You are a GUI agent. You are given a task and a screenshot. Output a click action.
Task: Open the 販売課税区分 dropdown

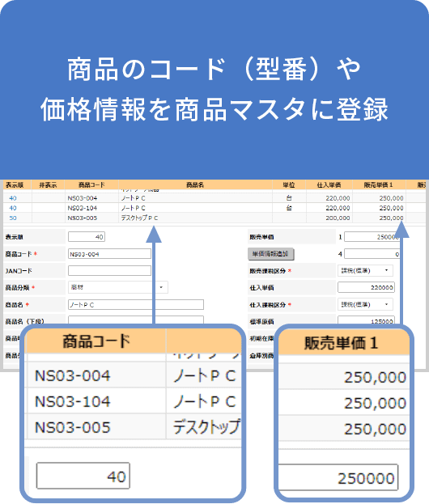coord(365,271)
